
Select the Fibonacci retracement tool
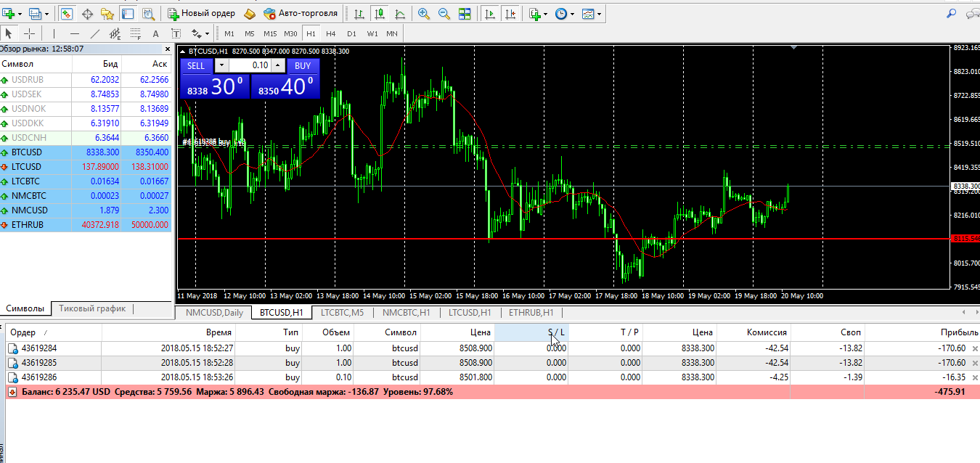(135, 33)
